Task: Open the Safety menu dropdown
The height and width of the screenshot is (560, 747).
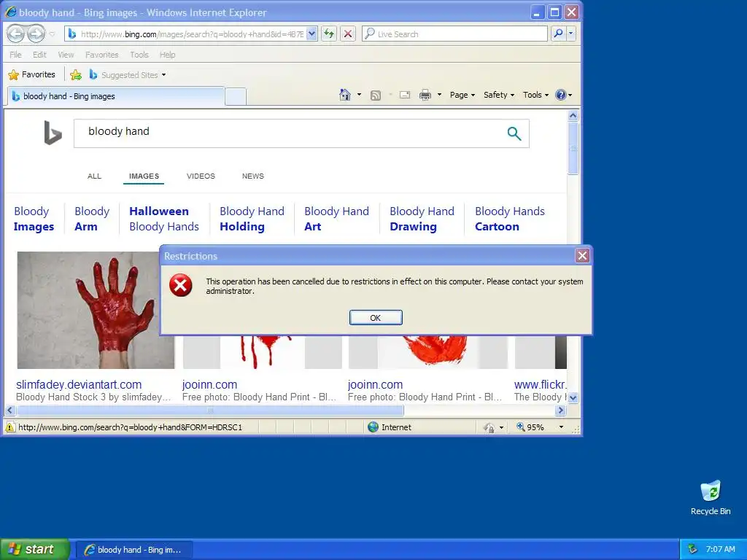Action: pyautogui.click(x=499, y=95)
